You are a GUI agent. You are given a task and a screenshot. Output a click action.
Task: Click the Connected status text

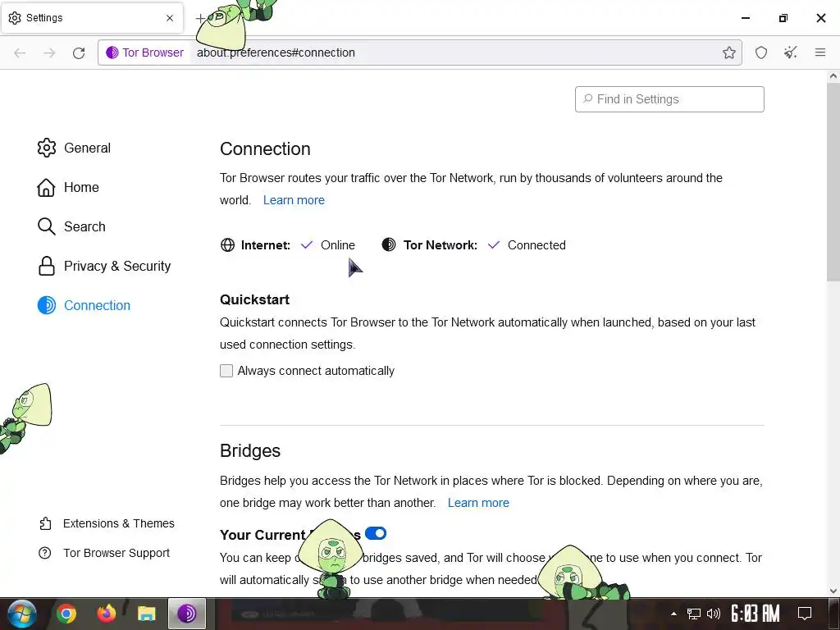pos(536,245)
